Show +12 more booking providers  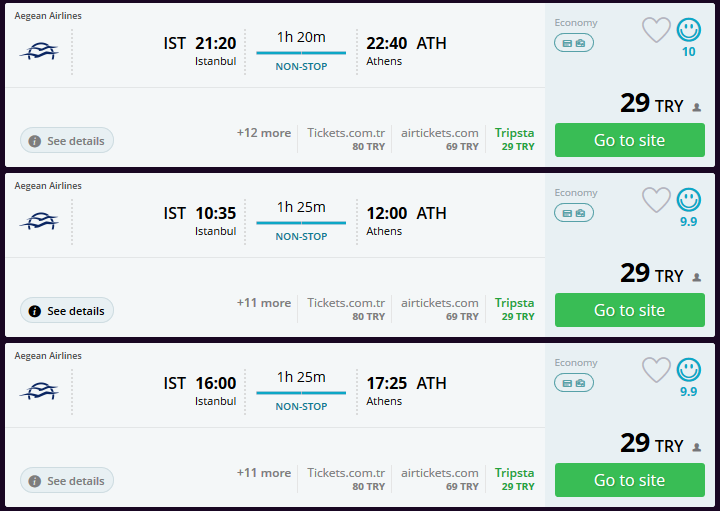[264, 133]
